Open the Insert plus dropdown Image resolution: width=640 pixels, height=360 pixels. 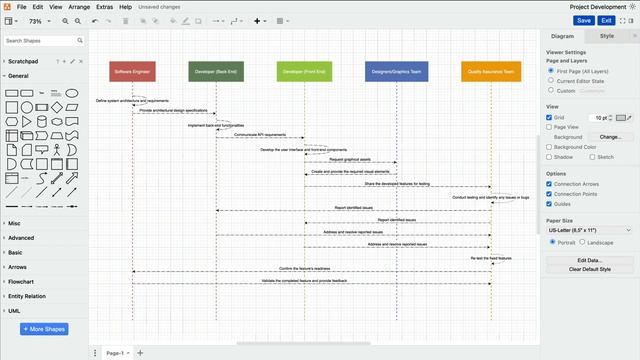click(260, 21)
